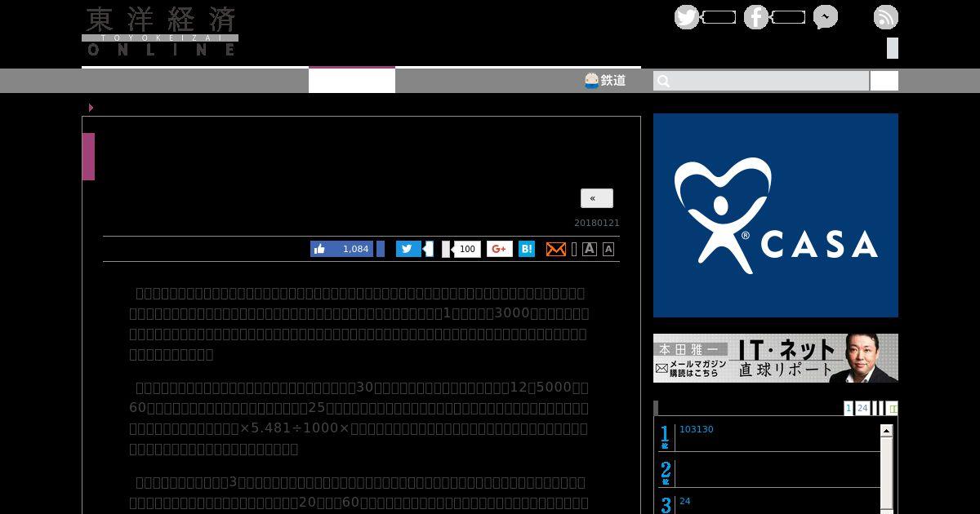Click the Google+ share button
This screenshot has width=980, height=514.
click(x=500, y=249)
